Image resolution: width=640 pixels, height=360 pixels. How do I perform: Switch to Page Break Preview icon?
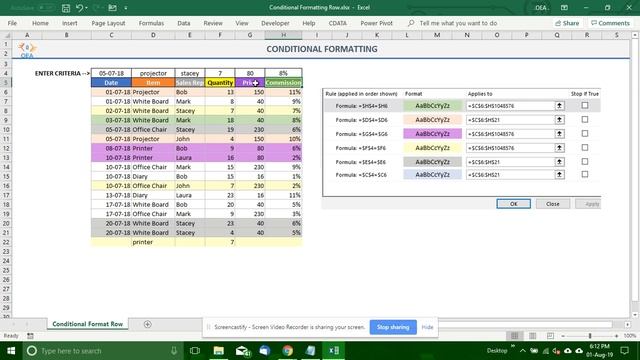pyautogui.click(x=550, y=336)
